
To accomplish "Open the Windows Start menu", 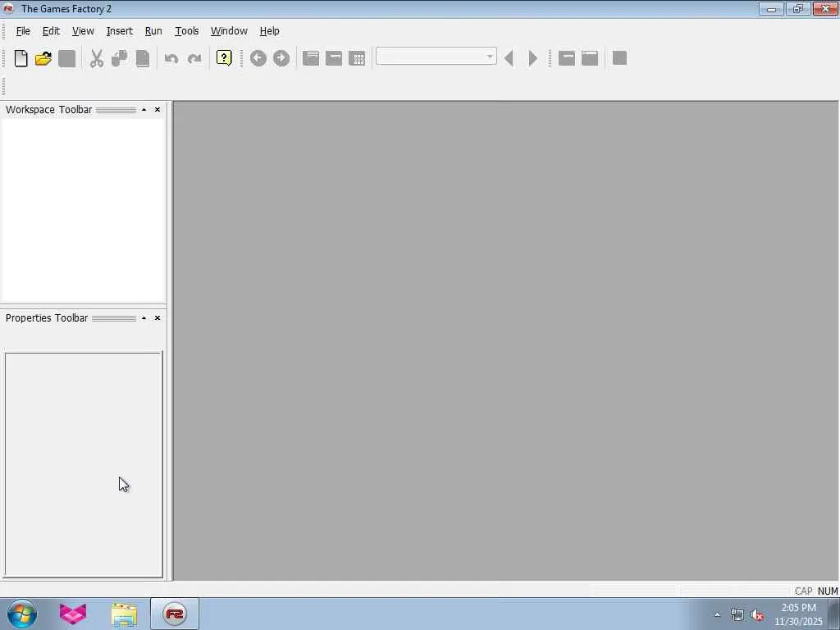I will click(x=22, y=614).
